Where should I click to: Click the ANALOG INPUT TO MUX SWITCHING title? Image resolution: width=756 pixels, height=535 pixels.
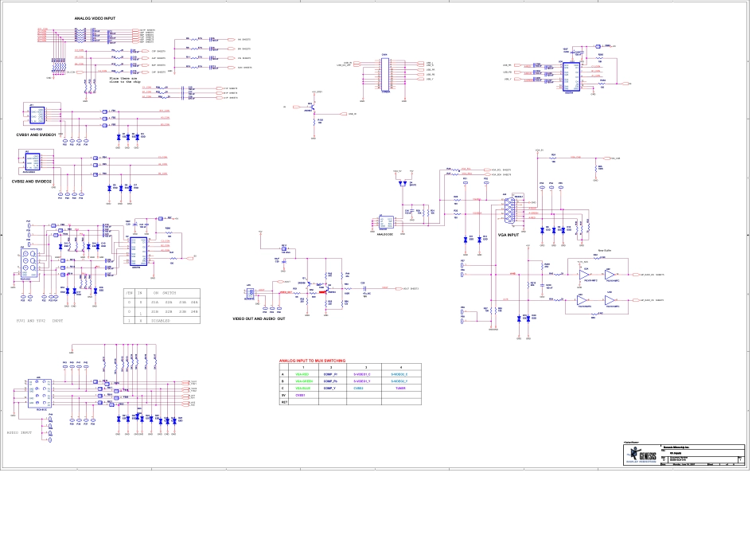[318, 360]
